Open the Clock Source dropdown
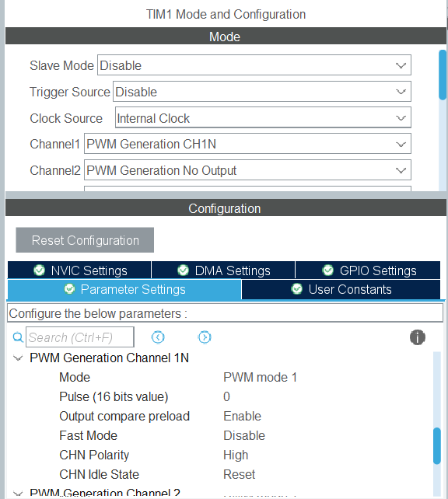Screen dimensions: 448x499 pos(263,117)
